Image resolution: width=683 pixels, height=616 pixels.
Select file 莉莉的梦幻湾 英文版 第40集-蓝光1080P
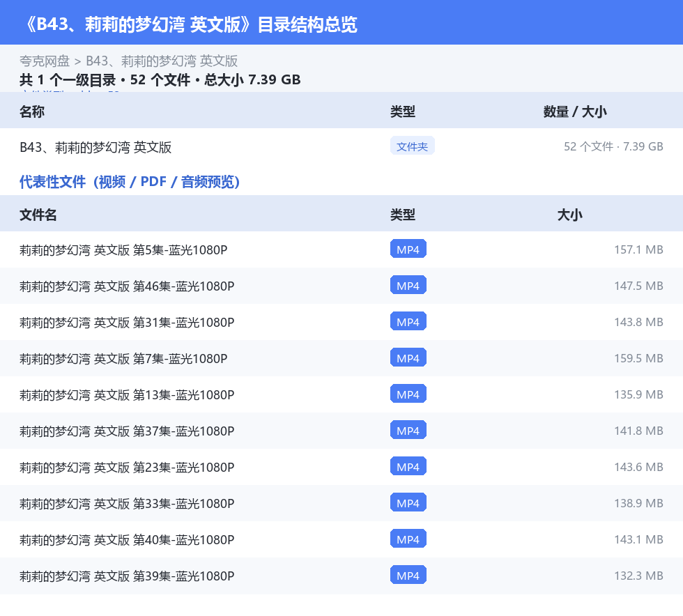pos(341,539)
